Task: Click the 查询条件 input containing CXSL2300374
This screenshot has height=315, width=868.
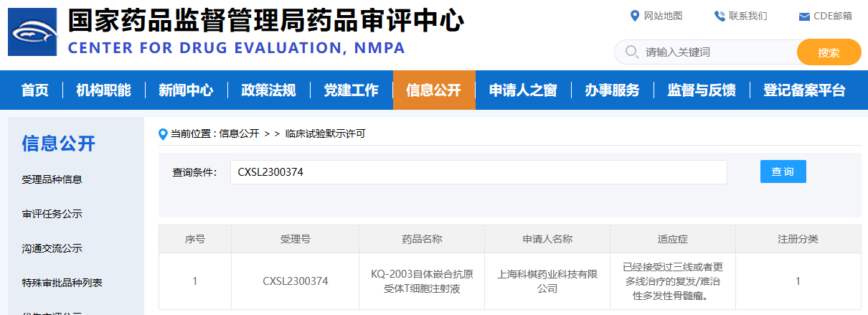Action: [478, 172]
